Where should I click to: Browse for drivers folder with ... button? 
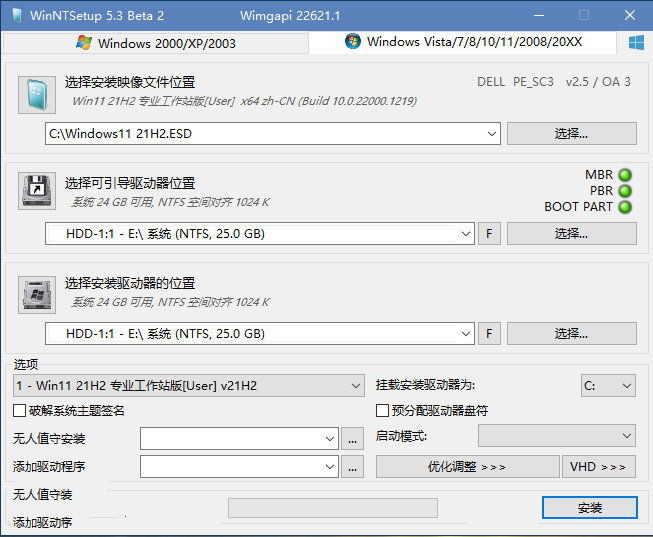352,467
